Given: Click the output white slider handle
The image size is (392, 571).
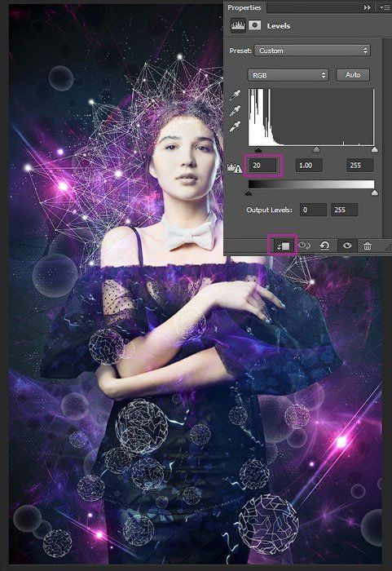Looking at the screenshot, I should pyautogui.click(x=375, y=193).
